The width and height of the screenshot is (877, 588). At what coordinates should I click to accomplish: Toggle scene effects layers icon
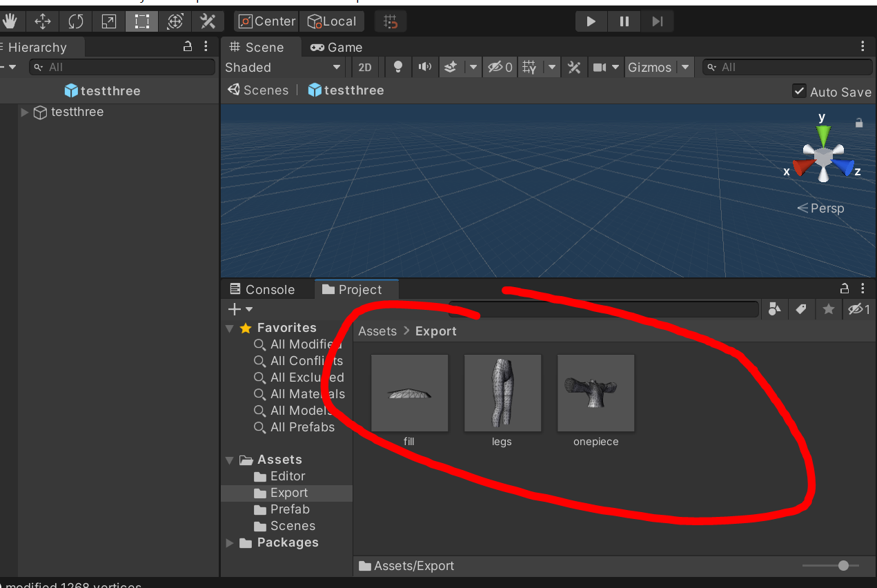coord(451,67)
